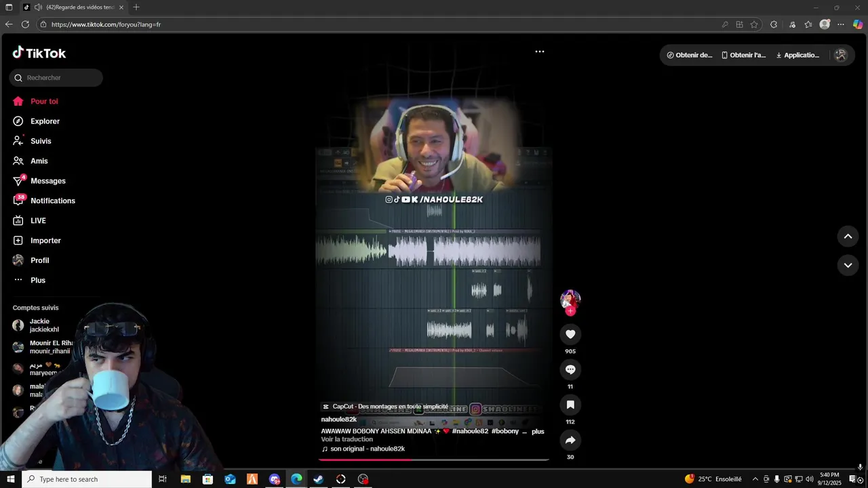The height and width of the screenshot is (488, 868).
Task: Click the taskbar search box
Action: 87,479
